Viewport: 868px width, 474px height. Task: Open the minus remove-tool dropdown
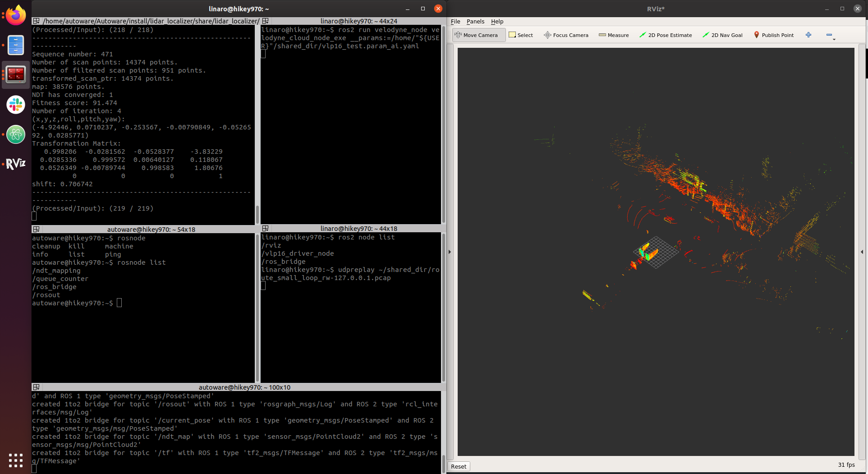830,36
